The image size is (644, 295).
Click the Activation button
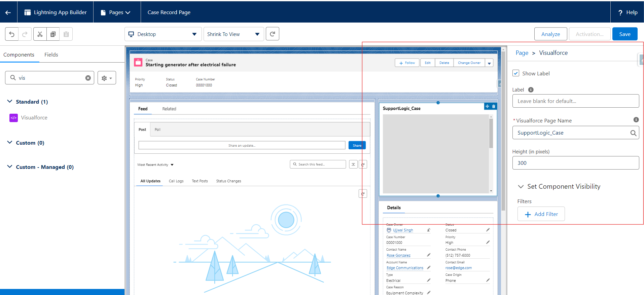[589, 34]
